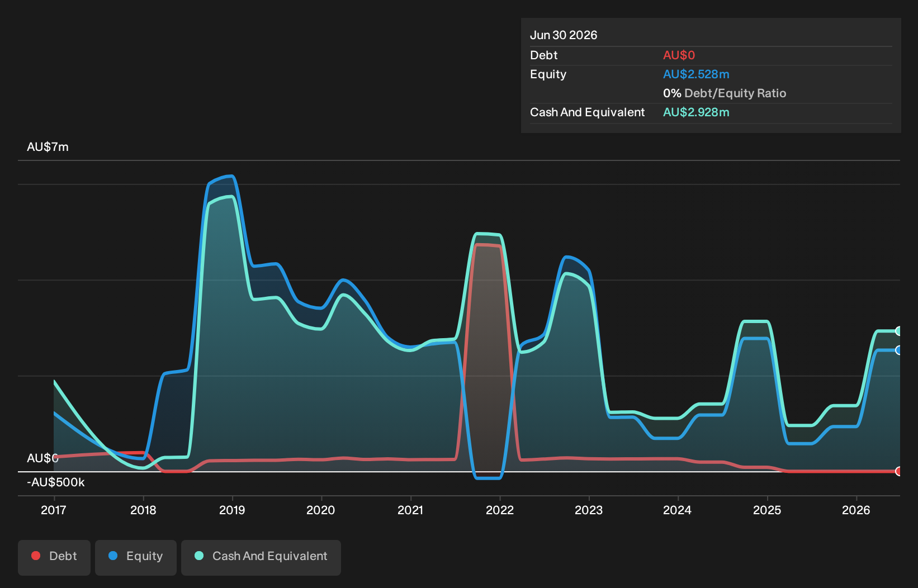Click the teal Cash And Equivalent legend dot
Screen dimensions: 918x588
(199, 556)
